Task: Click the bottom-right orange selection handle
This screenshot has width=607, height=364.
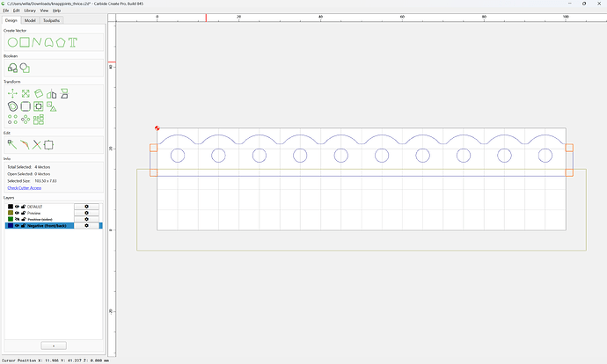Action: coord(569,172)
